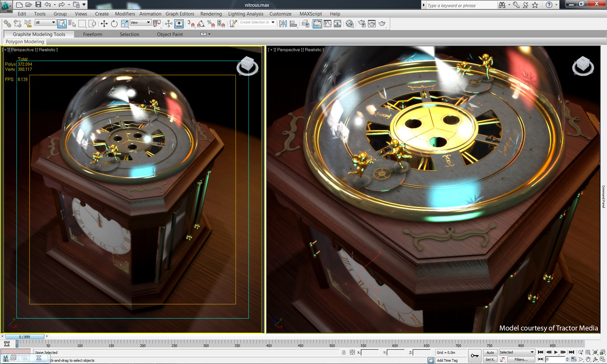Open the reference coordinate 'View' dropdown
The image size is (607, 364).
[140, 23]
